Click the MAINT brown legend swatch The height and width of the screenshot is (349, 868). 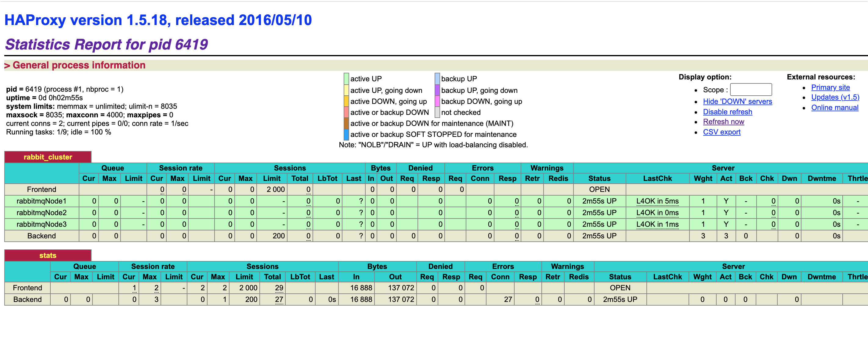pyautogui.click(x=346, y=123)
